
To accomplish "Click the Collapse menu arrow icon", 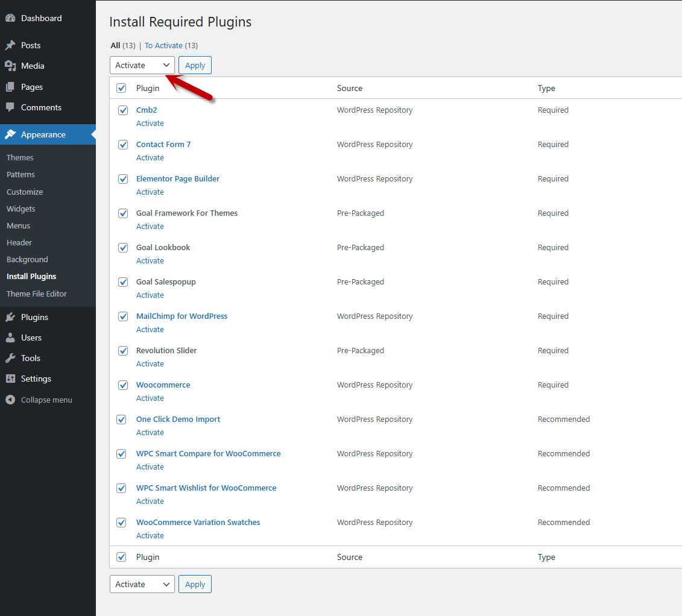I will tap(10, 400).
